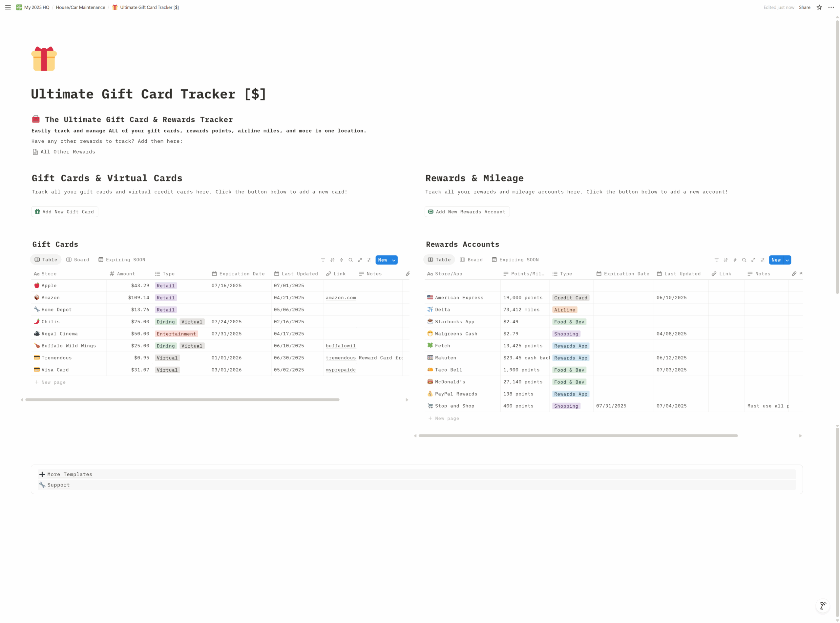Click the Rewards Accounts horizontal scrollbar

(x=578, y=436)
